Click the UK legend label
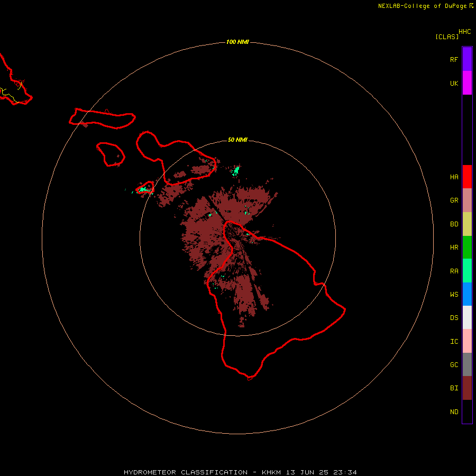Image resolution: width=476 pixels, height=476 pixels. (454, 83)
